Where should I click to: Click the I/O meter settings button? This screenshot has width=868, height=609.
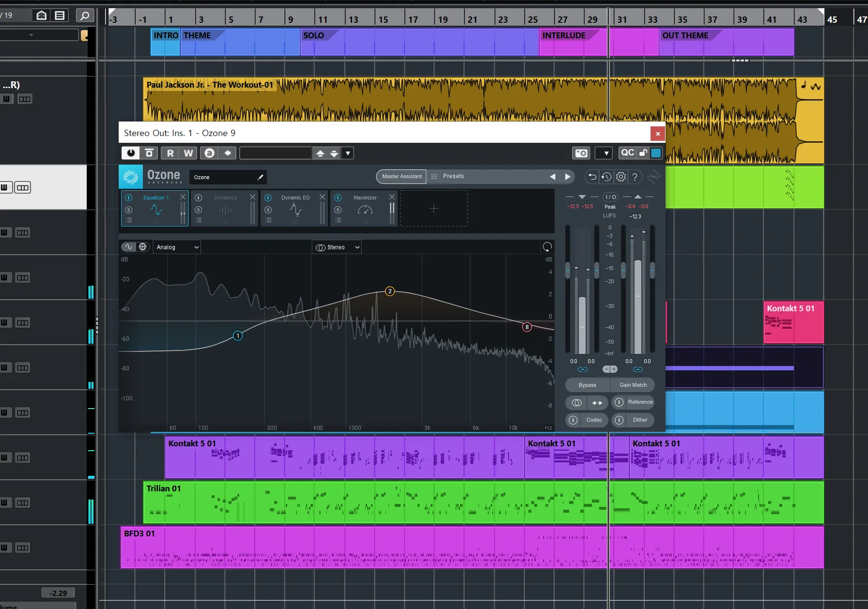click(x=610, y=197)
